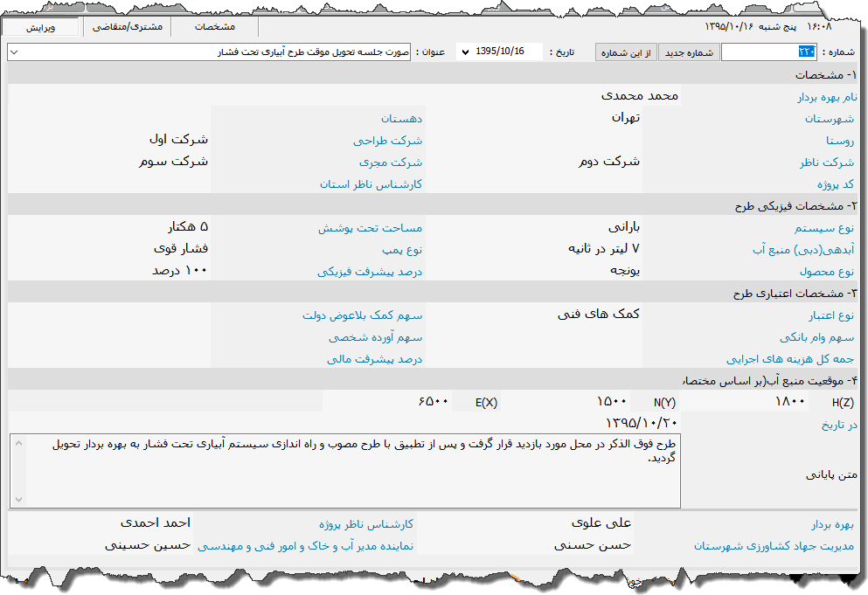Click the شماره جدید (New Number) button
Viewport: 868px width, 595px height.
689,52
